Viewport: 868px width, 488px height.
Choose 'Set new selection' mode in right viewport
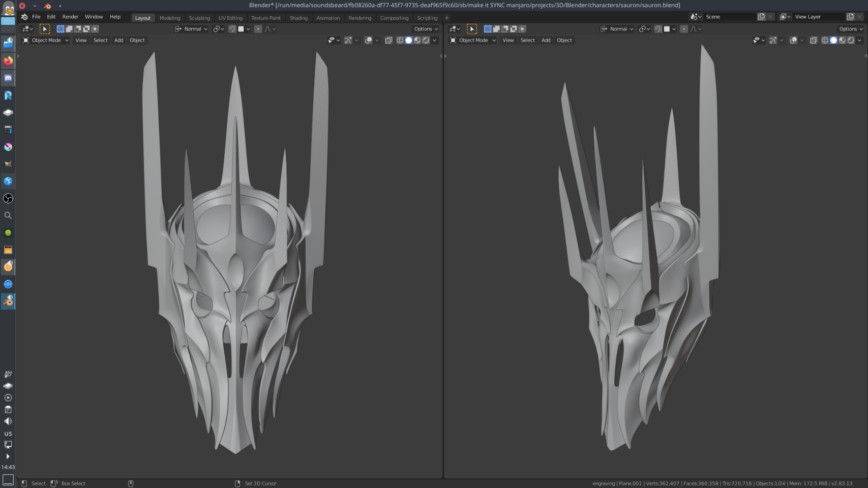pyautogui.click(x=488, y=29)
